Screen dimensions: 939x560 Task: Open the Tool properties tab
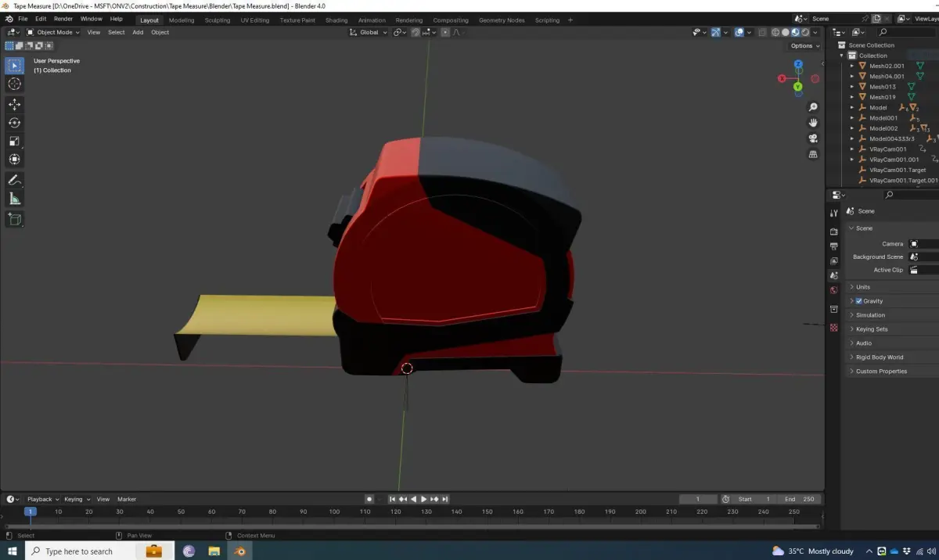(x=833, y=213)
